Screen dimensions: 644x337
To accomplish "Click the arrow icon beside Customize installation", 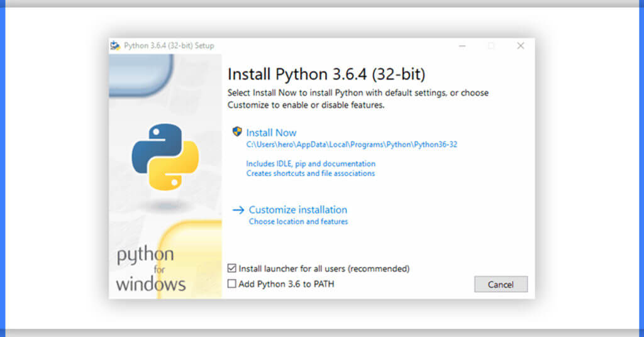I will pos(238,210).
